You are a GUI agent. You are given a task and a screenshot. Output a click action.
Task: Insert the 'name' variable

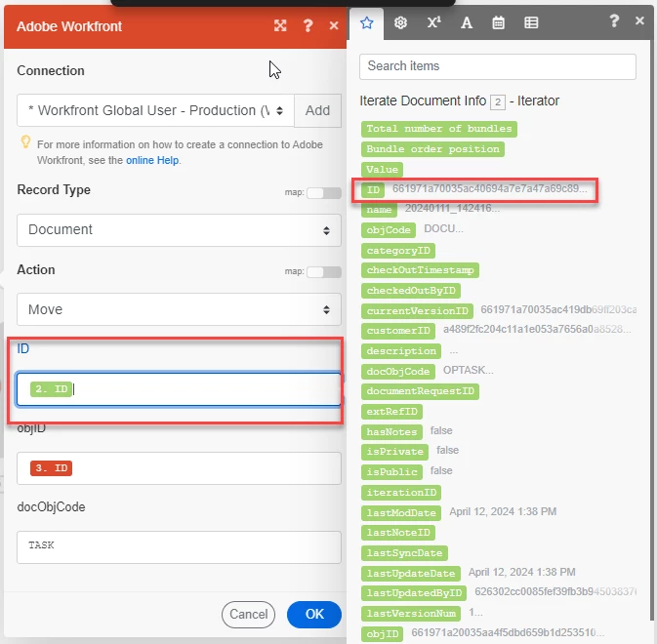pyautogui.click(x=379, y=210)
